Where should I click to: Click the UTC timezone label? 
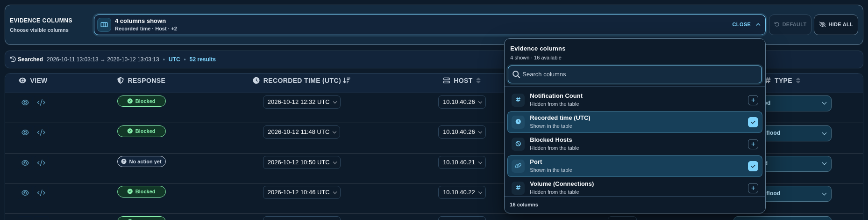tap(174, 59)
